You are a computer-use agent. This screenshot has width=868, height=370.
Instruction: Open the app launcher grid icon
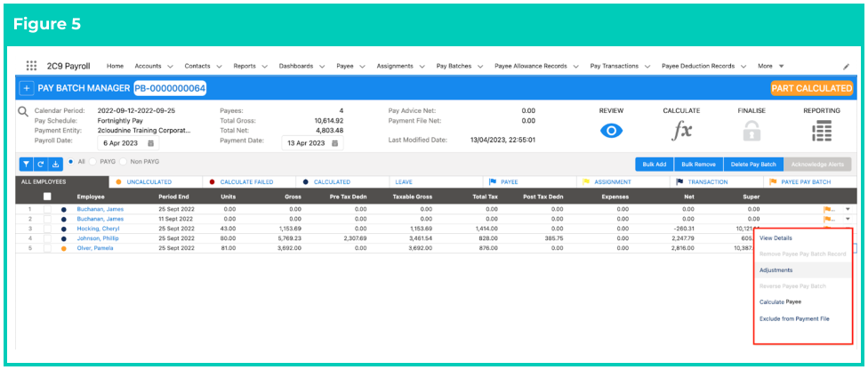31,65
